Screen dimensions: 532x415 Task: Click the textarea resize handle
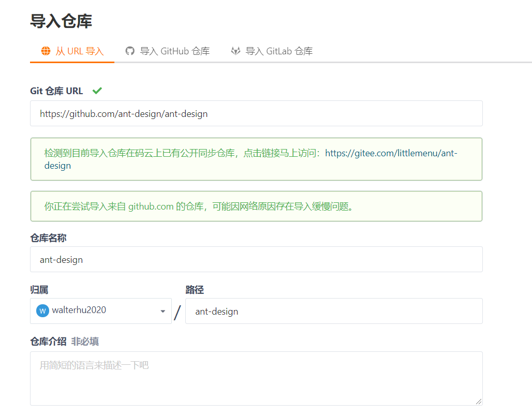[479, 402]
